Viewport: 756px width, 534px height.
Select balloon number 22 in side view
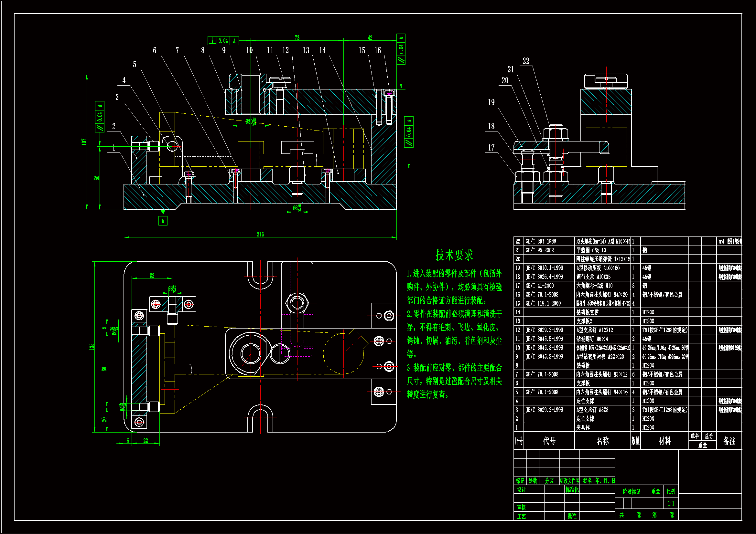click(x=526, y=61)
